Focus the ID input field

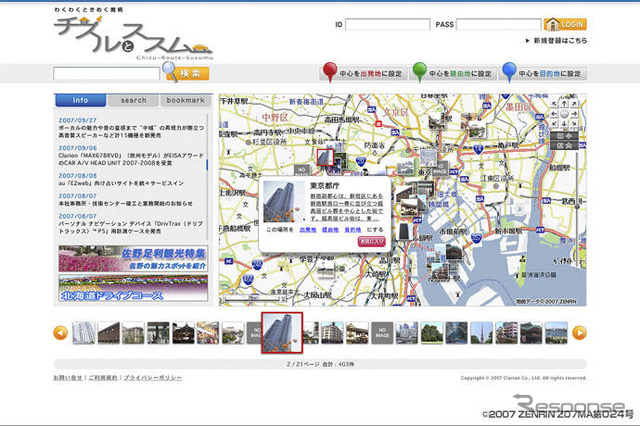387,24
